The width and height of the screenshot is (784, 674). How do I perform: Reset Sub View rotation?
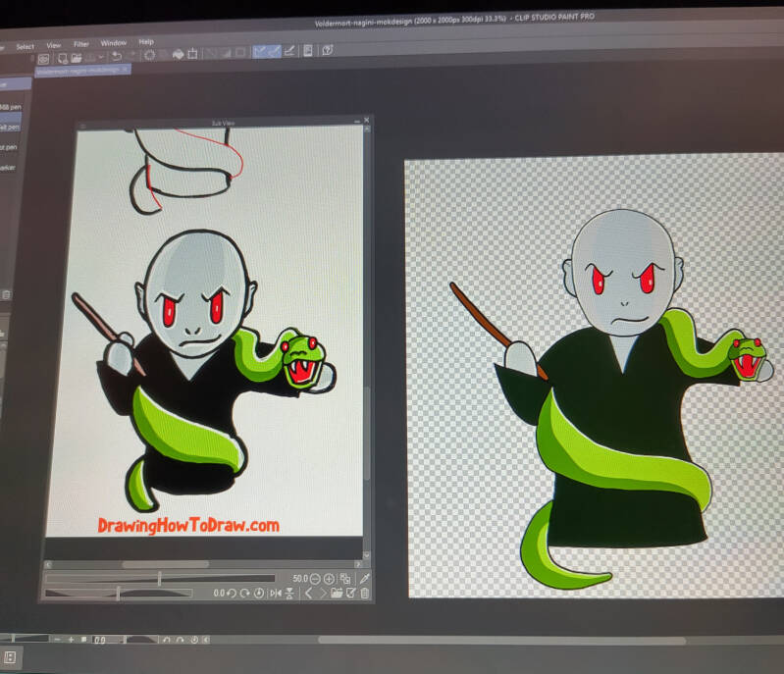pos(258,594)
